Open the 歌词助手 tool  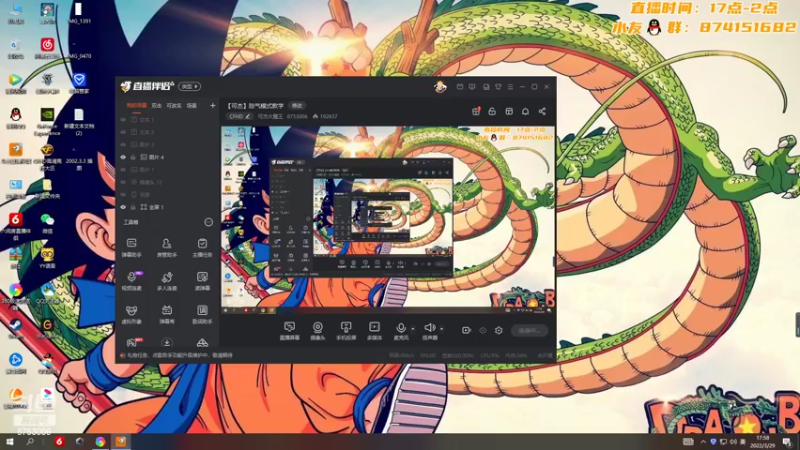(202, 314)
